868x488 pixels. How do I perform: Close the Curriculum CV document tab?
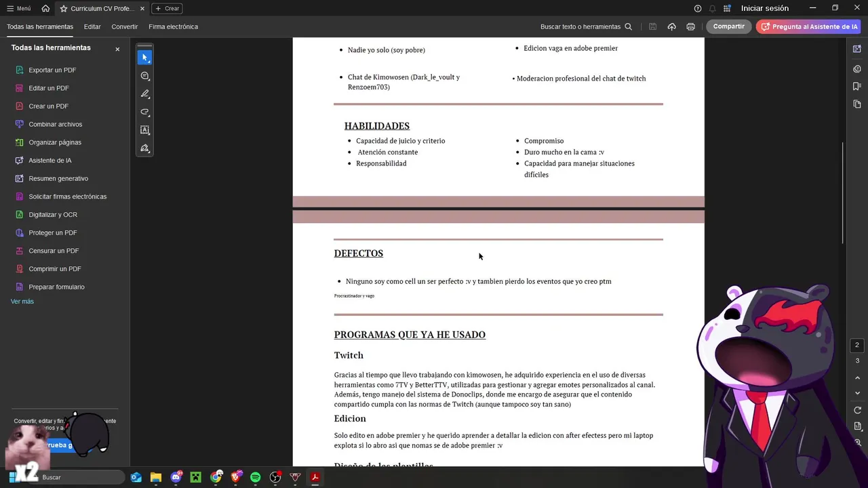tap(142, 9)
